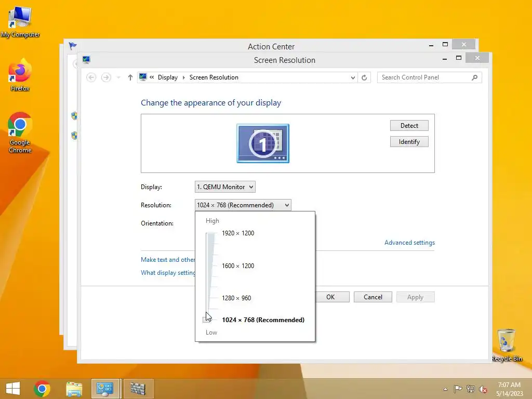
Task: Open the Windows Start button
Action: [x=13, y=388]
